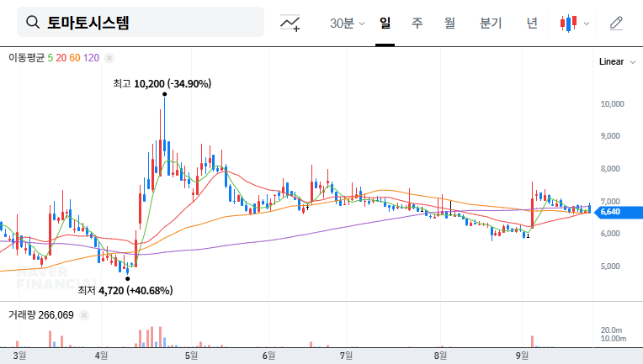Screen dimensions: 643x364
Task: Click the 10,000 price axis label
Action: pyautogui.click(x=612, y=104)
